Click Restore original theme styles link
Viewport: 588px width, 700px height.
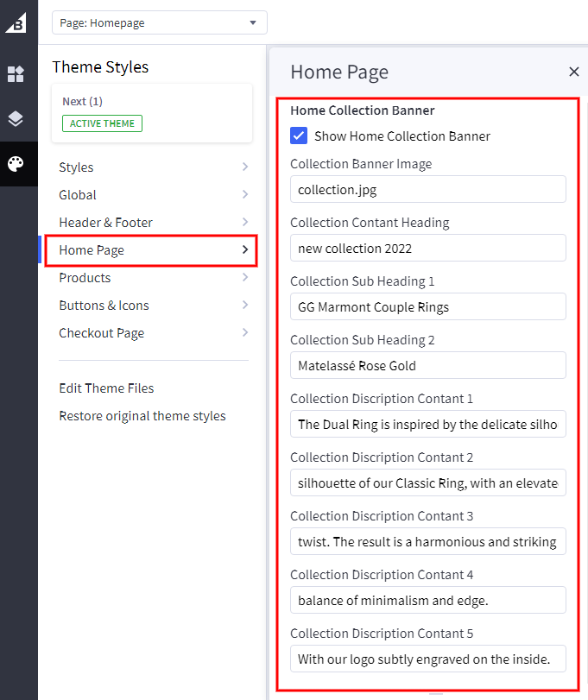click(x=142, y=416)
